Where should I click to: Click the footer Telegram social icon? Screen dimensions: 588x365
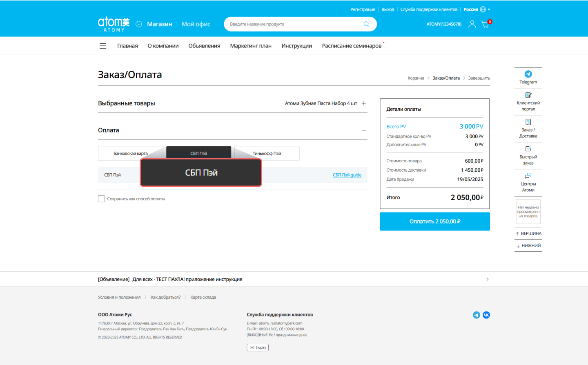[x=476, y=315]
